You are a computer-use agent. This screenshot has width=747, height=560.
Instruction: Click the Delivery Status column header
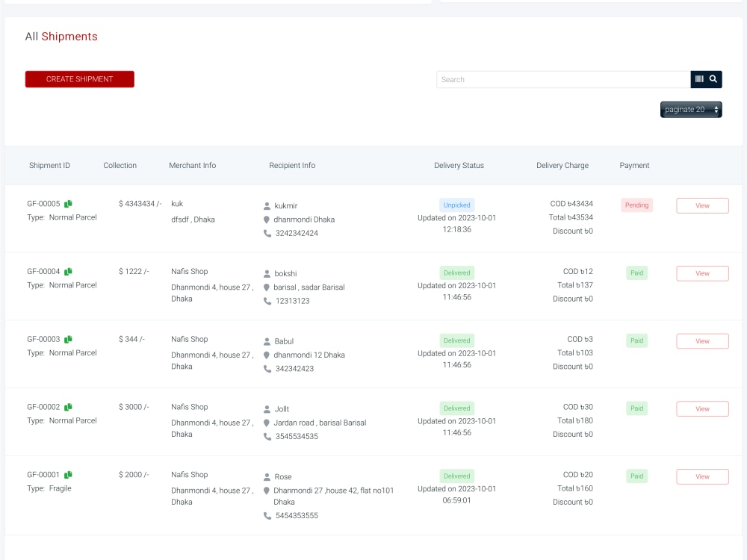pos(459,165)
